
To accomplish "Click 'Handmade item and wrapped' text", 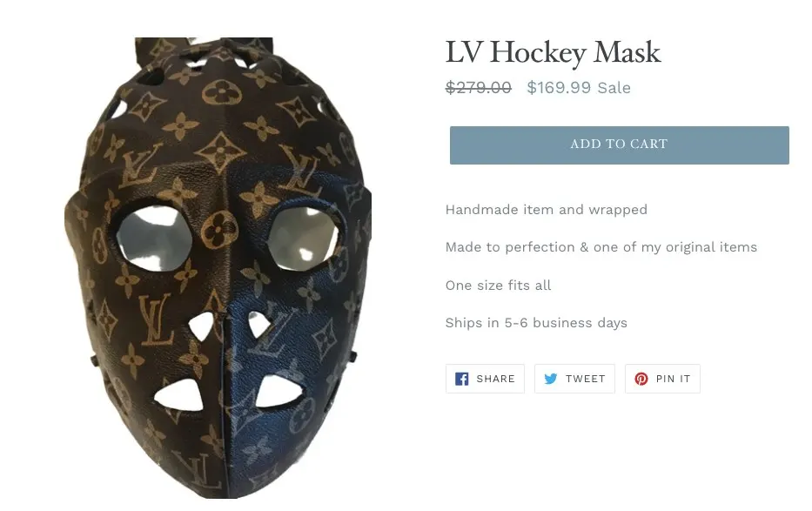I will 547,210.
